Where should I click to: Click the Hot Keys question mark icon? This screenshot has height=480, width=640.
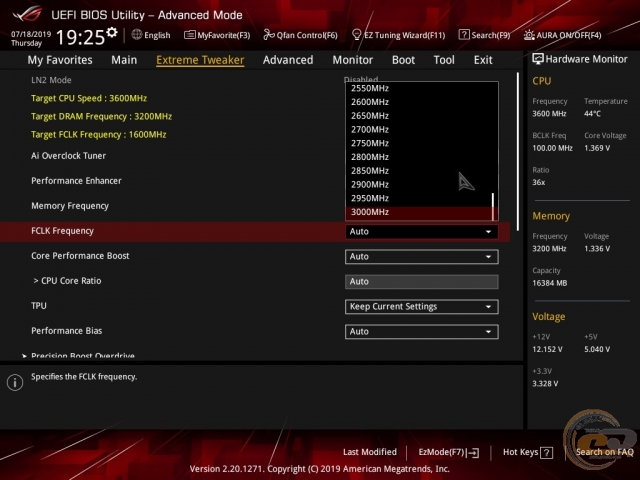(x=546, y=453)
